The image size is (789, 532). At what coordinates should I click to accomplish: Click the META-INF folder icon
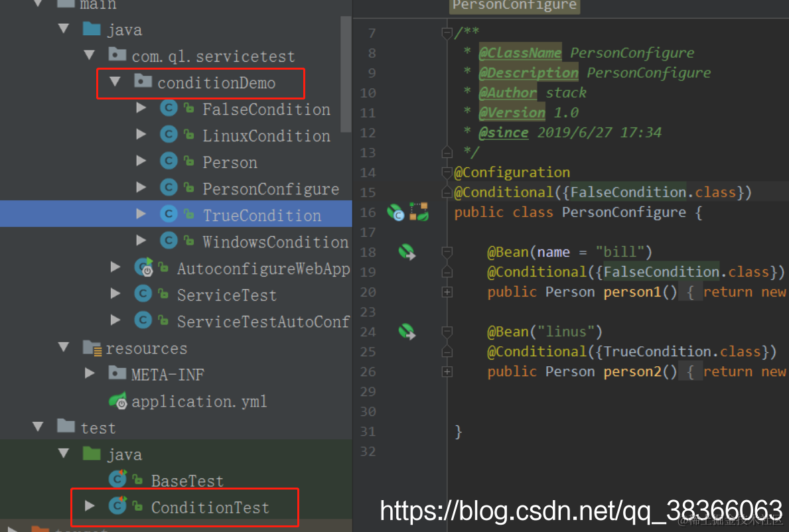click(x=117, y=373)
